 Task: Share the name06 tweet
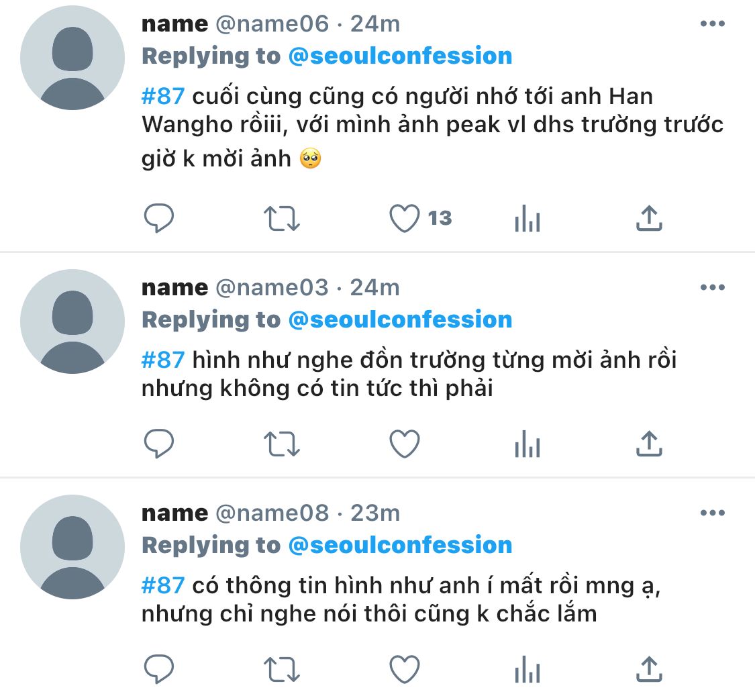pos(649,218)
